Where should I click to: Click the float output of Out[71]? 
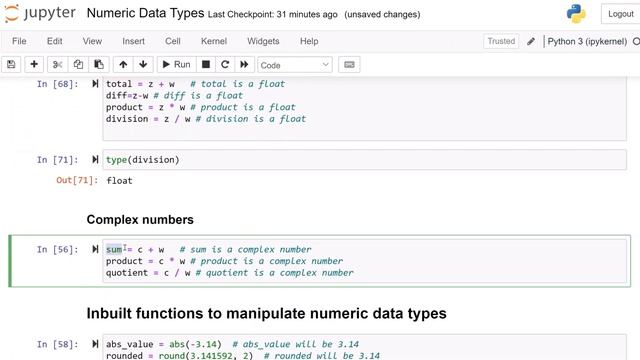click(119, 180)
